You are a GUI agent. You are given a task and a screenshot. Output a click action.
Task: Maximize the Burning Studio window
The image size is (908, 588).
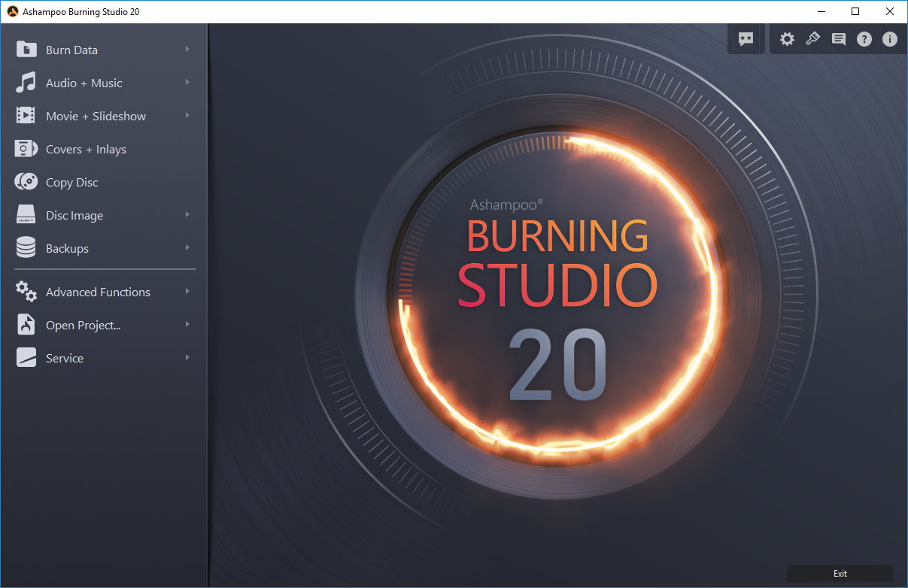point(855,11)
